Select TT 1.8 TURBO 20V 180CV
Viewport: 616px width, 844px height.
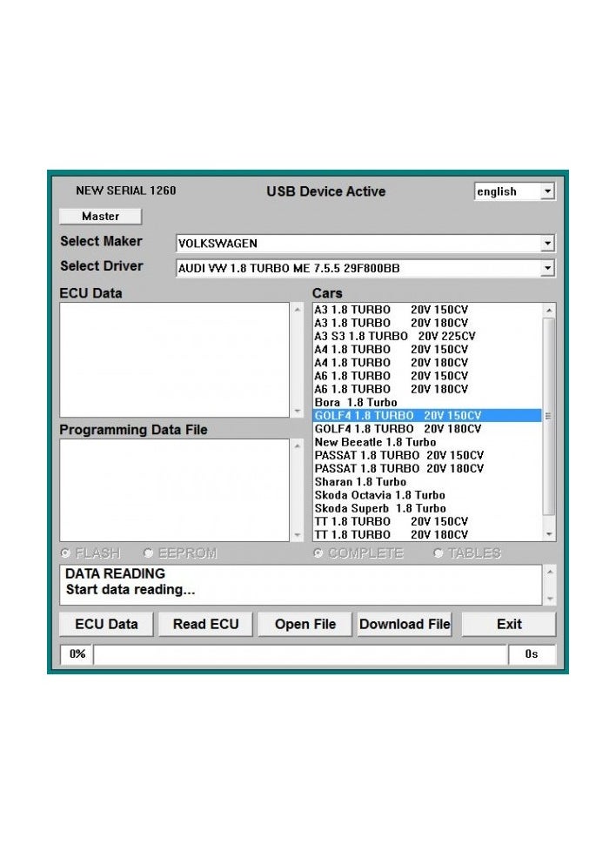(427, 534)
